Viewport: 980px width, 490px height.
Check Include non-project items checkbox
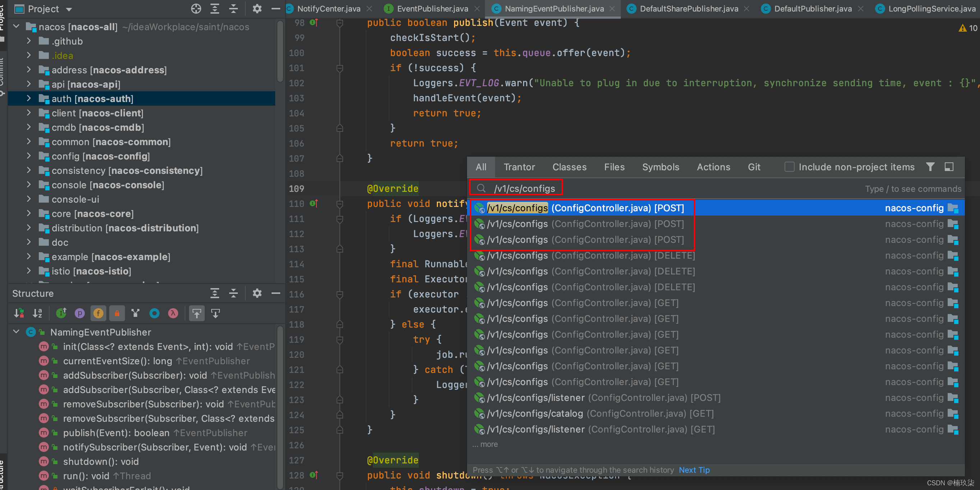pos(789,167)
